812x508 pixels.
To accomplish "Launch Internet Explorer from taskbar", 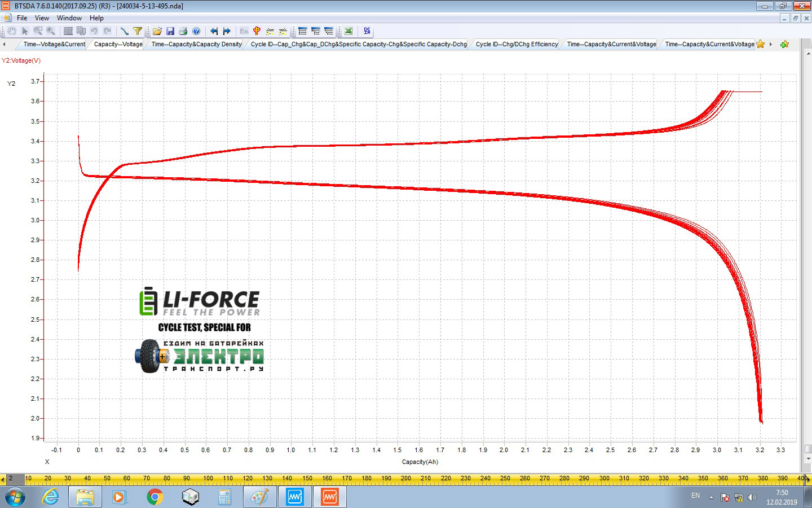I will coord(50,497).
